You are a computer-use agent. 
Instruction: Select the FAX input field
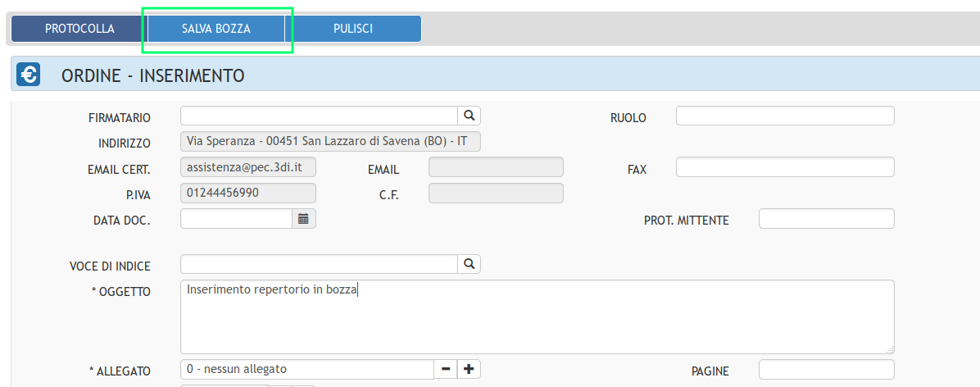tap(784, 167)
